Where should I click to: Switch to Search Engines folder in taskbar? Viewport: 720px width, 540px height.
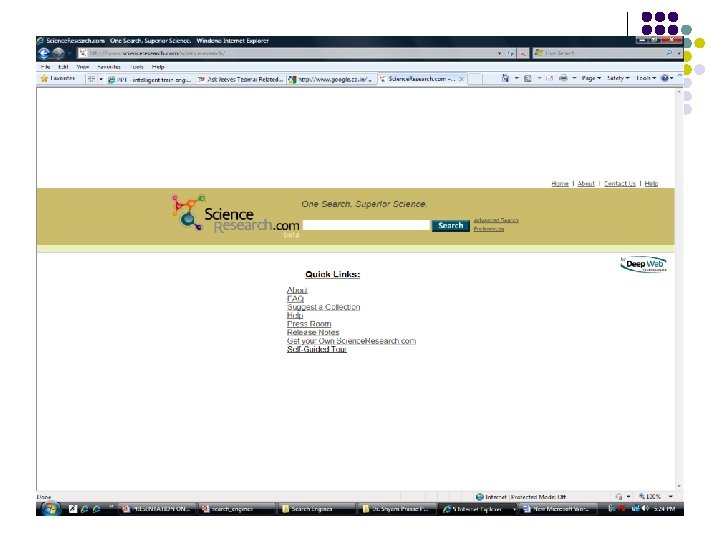316,509
